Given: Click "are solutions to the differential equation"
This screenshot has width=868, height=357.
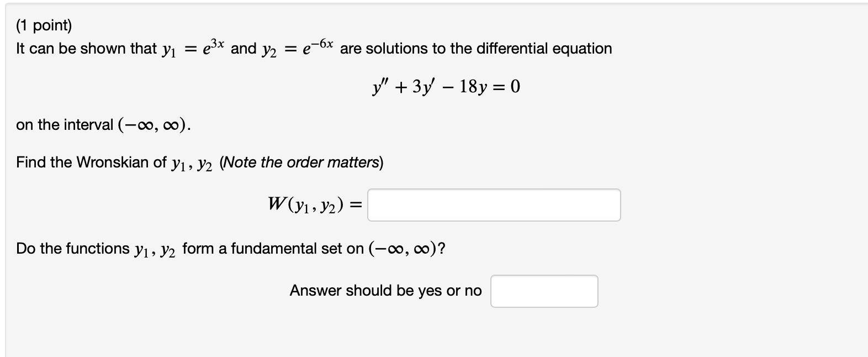Looking at the screenshot, I should click(476, 49).
